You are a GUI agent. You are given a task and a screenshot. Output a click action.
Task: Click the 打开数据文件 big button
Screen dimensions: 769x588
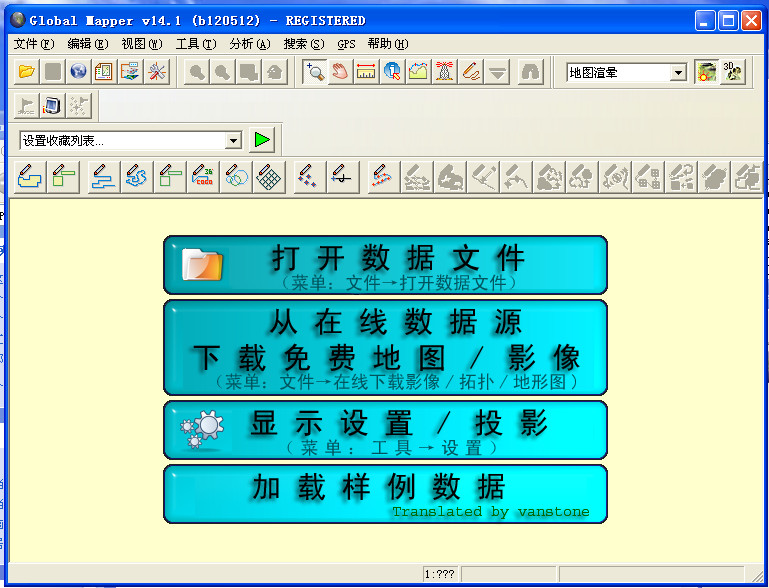click(x=385, y=265)
